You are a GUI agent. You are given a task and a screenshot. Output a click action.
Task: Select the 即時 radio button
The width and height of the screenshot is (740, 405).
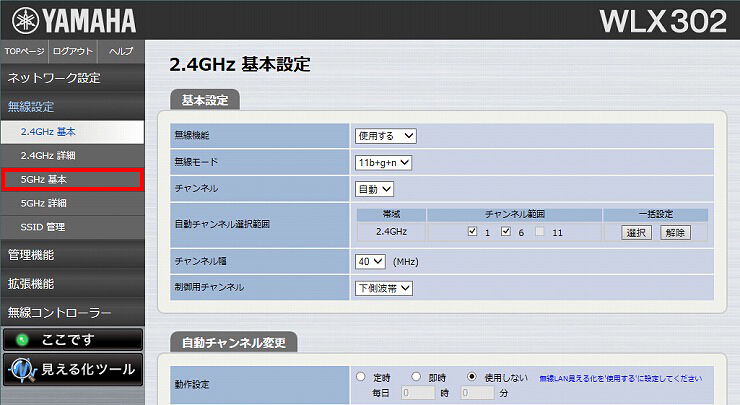click(x=416, y=377)
